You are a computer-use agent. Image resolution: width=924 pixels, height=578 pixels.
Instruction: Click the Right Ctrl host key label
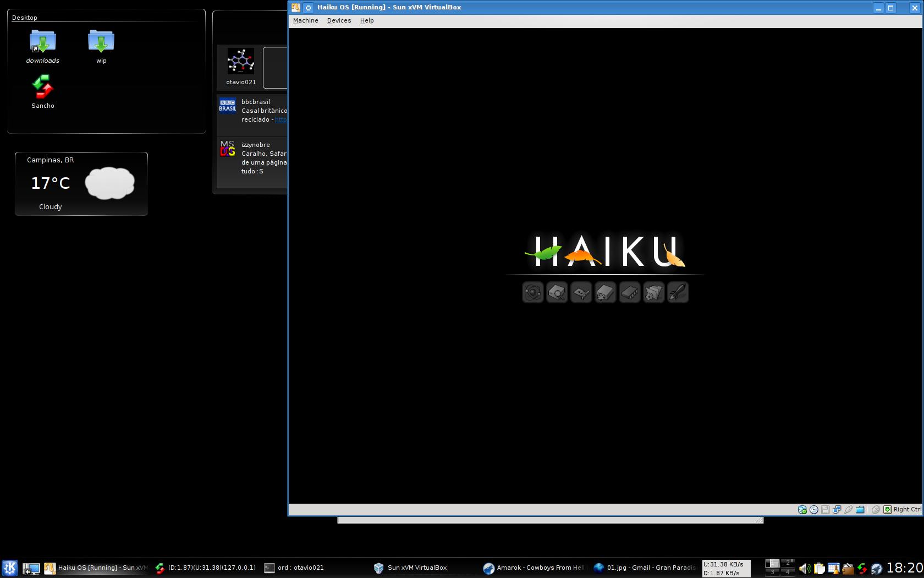[x=908, y=510]
